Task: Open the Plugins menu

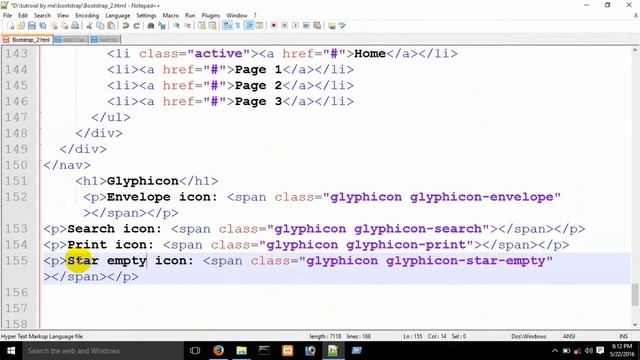Action: pos(211,16)
